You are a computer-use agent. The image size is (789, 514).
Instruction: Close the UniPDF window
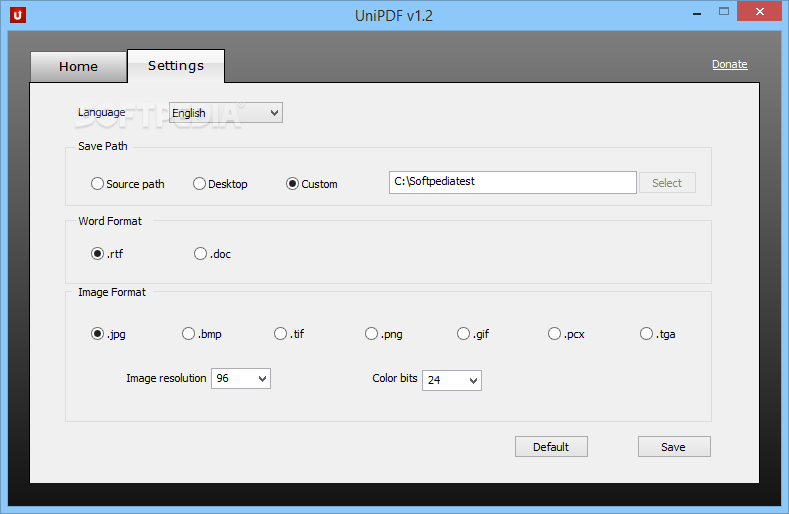[x=760, y=12]
